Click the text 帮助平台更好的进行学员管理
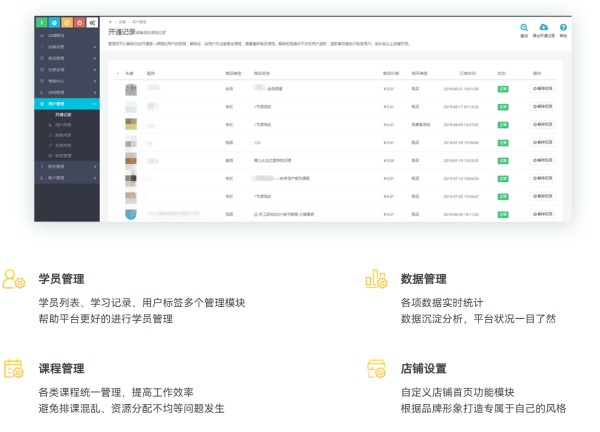 106,319
